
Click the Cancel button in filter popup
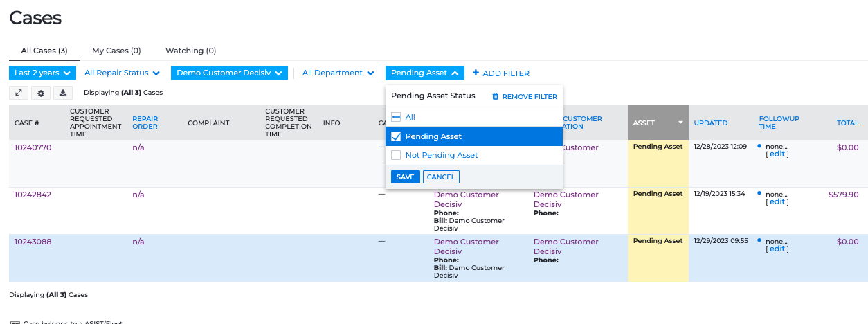441,177
